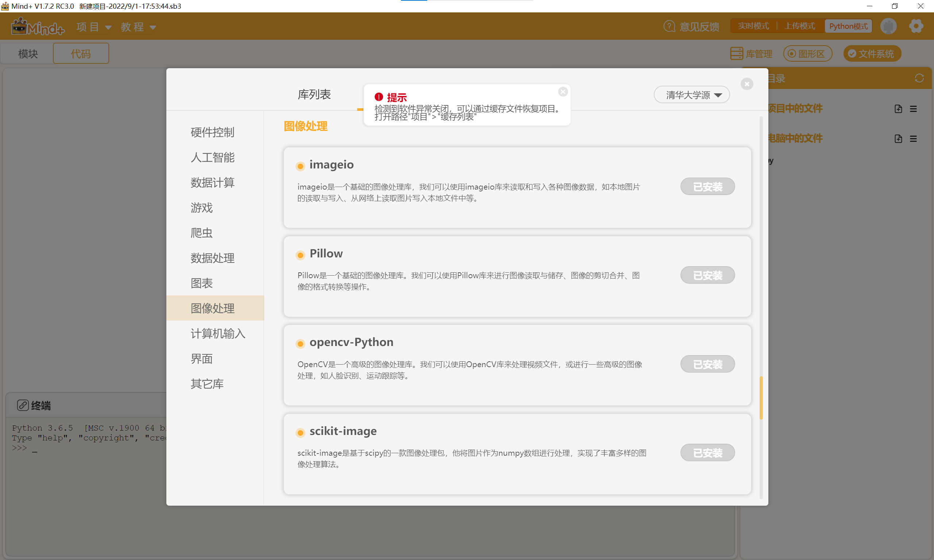Image resolution: width=934 pixels, height=560 pixels.
Task: Switch to the 模块 tab
Action: (x=28, y=53)
